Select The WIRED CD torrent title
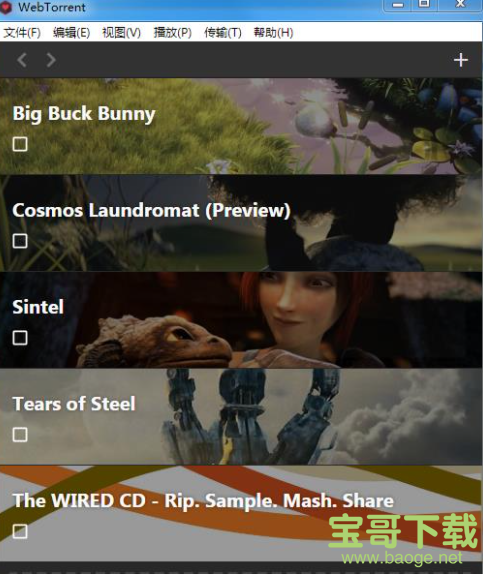Image resolution: width=483 pixels, height=574 pixels. point(203,501)
